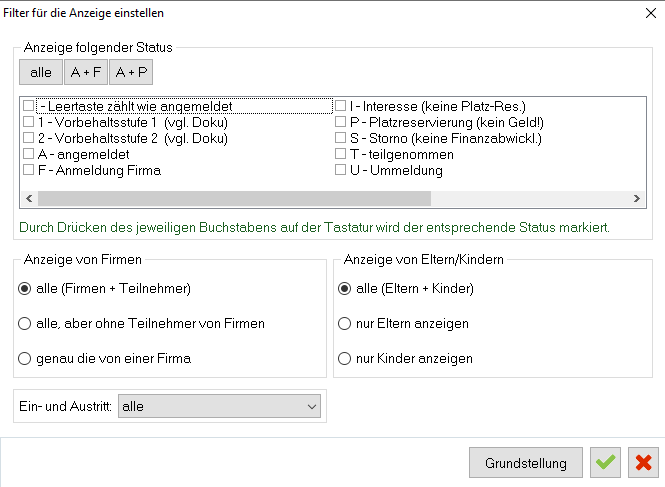Image resolution: width=665 pixels, height=487 pixels.
Task: Tick 'S - Storno (keine Finanzabwickl.)'
Action: tap(341, 138)
